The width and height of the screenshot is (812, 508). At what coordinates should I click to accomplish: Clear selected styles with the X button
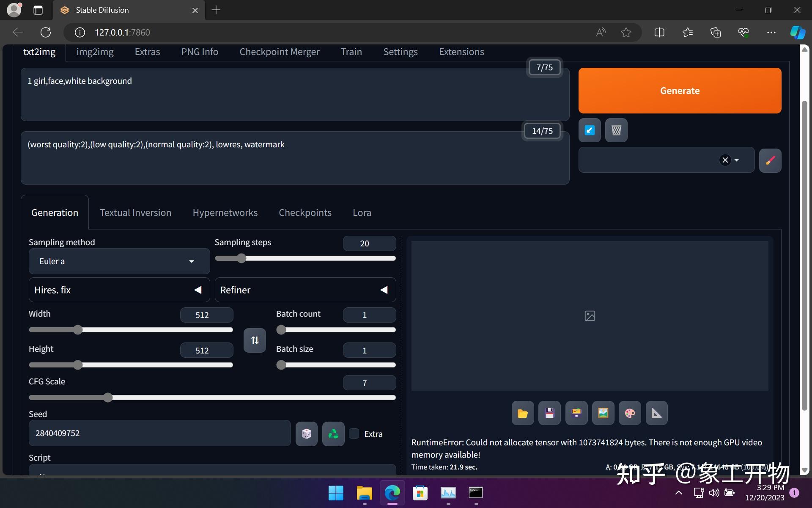point(725,160)
